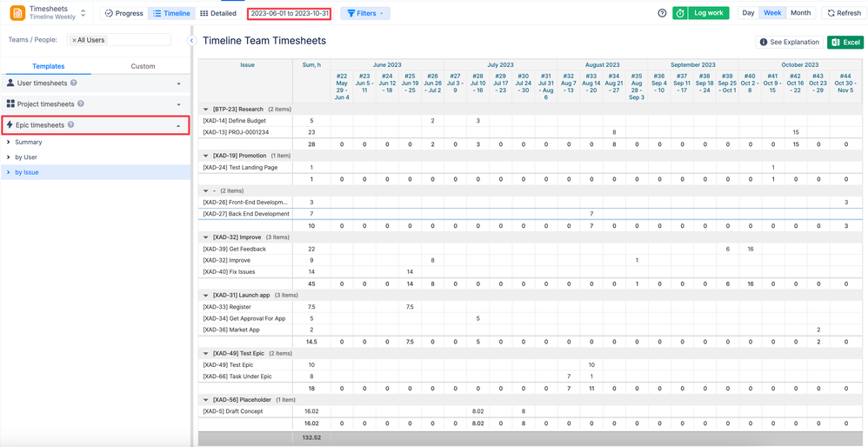Click the grand total 132.52 cell
Screen dimensions: 868x447
[x=311, y=437]
